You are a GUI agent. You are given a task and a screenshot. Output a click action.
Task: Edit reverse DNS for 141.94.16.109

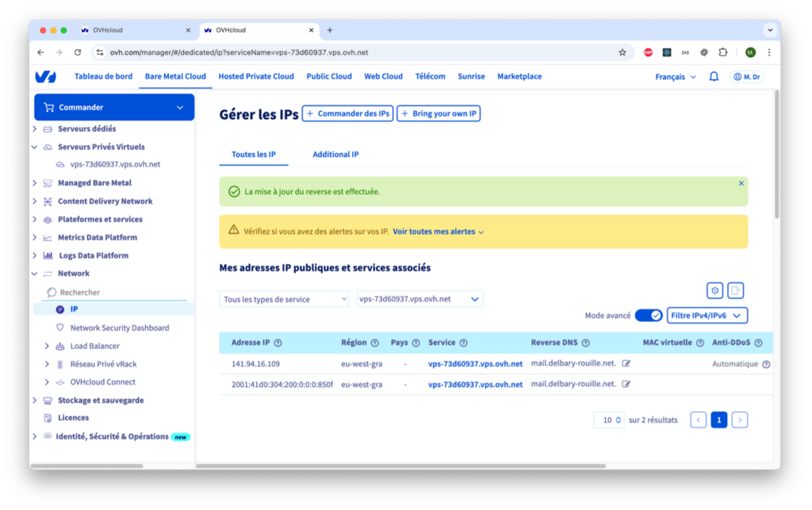click(626, 363)
